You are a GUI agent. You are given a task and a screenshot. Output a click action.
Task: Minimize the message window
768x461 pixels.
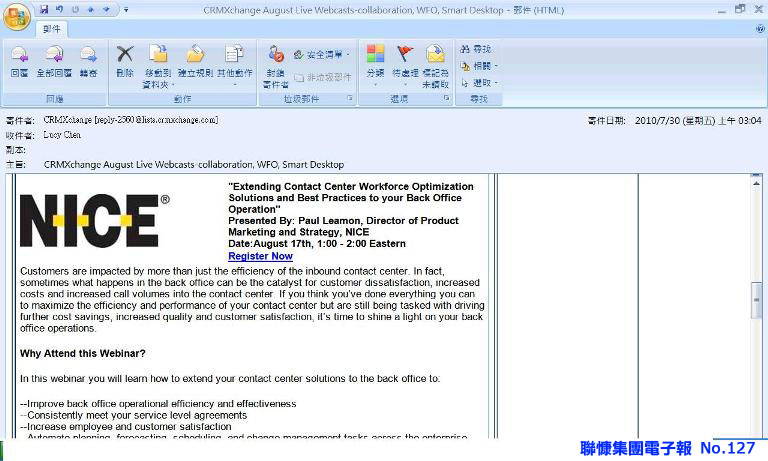click(721, 10)
